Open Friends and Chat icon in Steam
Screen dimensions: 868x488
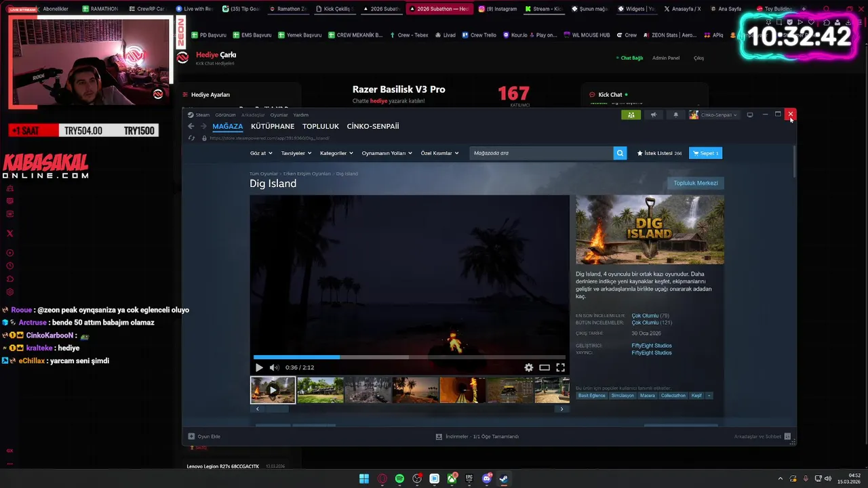(x=789, y=436)
